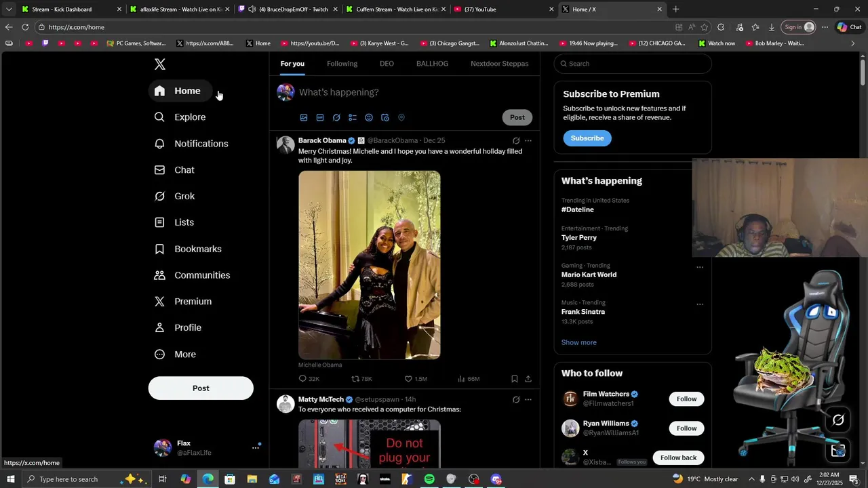Open Copilot Chat in Edge toolbar
Viewport: 868px width, 488px height.
pyautogui.click(x=850, y=27)
